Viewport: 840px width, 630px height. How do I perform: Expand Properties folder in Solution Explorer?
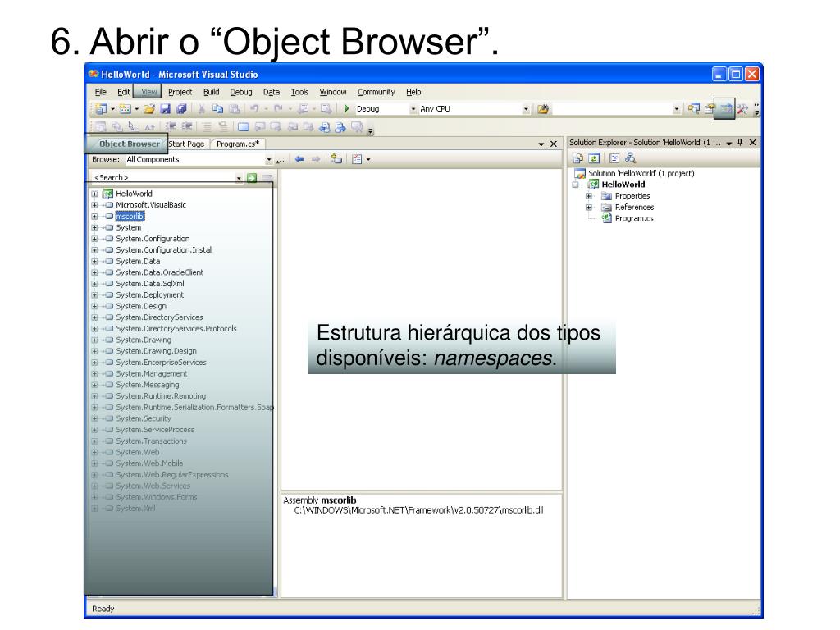(x=588, y=196)
